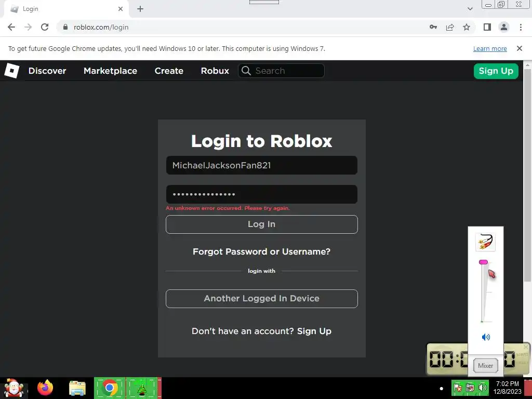Image resolution: width=532 pixels, height=399 pixels.
Task: Click the password field
Action: [x=262, y=194]
